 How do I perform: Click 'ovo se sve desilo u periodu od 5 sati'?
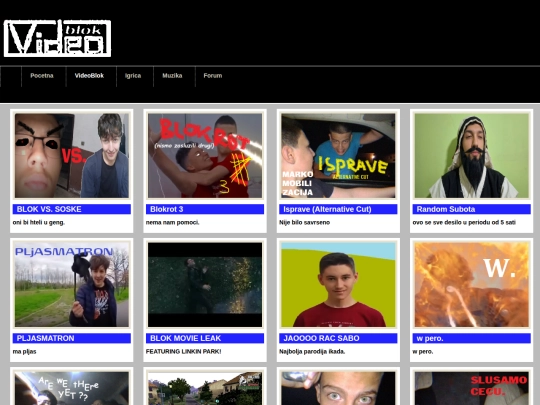pos(464,222)
